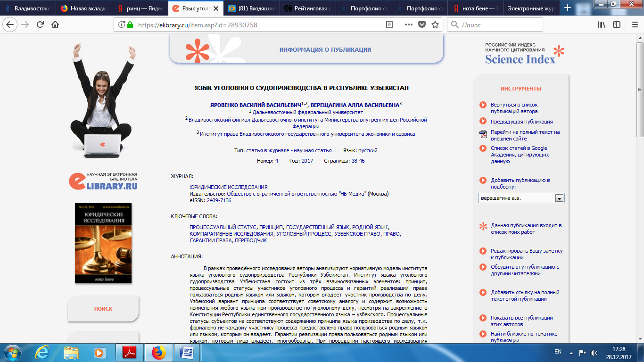
Task: Click bullet beside Найти близкие по тематике
Action: (483, 334)
